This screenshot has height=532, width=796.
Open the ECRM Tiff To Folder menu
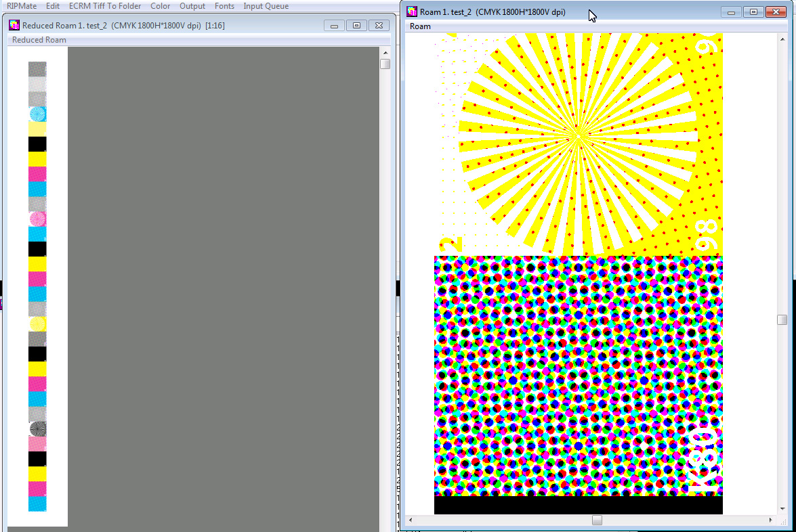[104, 6]
